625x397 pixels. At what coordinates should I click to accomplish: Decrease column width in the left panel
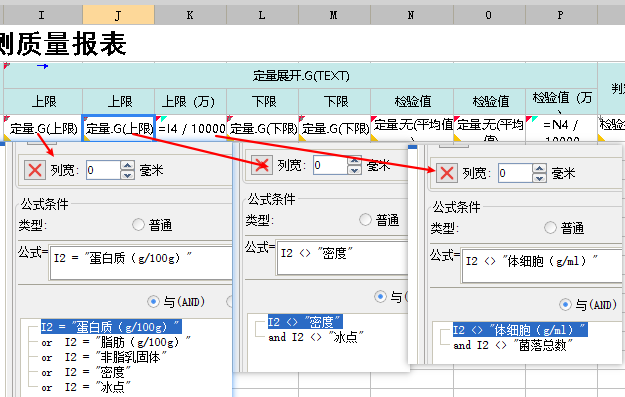(127, 175)
